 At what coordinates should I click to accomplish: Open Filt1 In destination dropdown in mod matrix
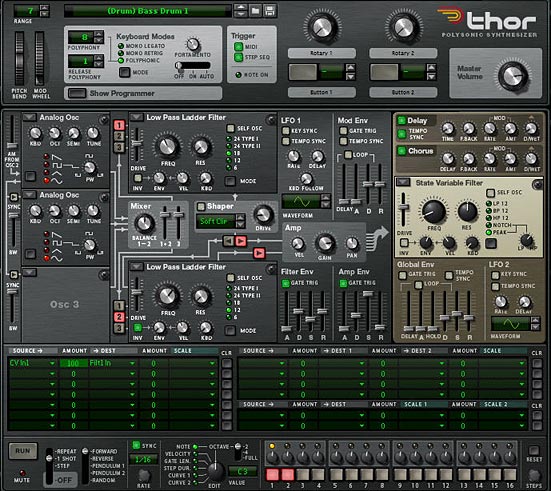132,363
